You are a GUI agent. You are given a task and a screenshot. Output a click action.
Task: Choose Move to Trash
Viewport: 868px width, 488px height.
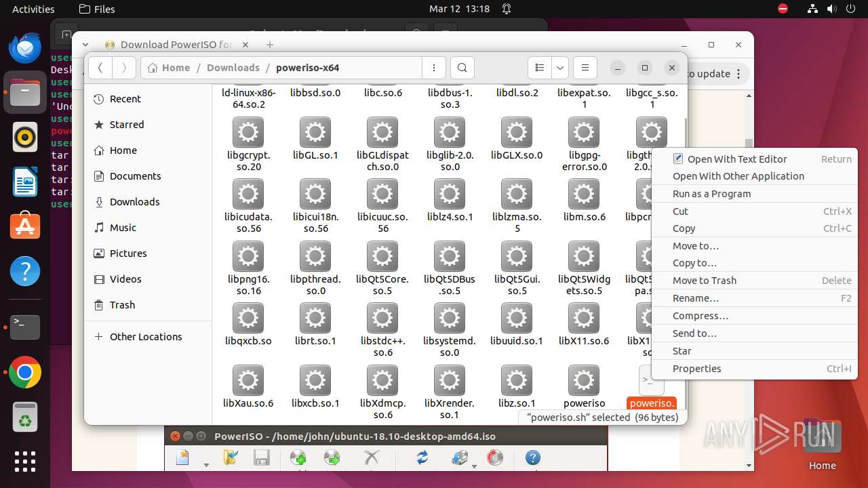pyautogui.click(x=754, y=281)
